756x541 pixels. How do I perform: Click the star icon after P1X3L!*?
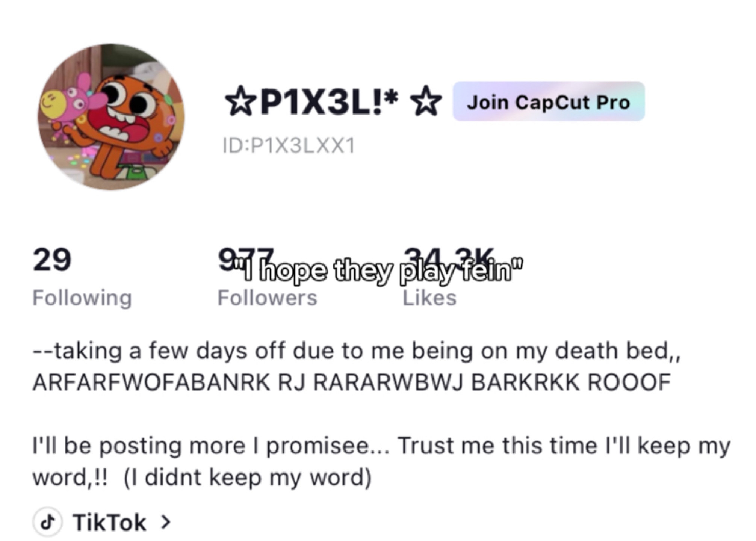click(426, 101)
